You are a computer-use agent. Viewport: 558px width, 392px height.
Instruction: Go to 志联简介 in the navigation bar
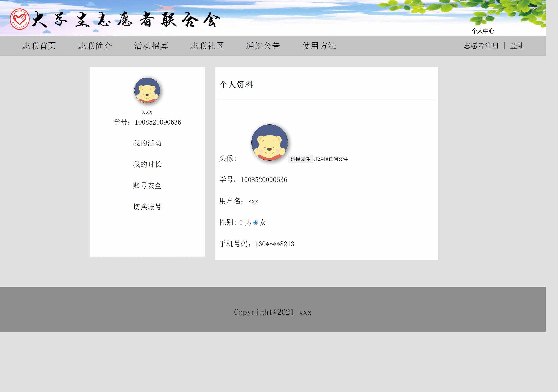(95, 46)
